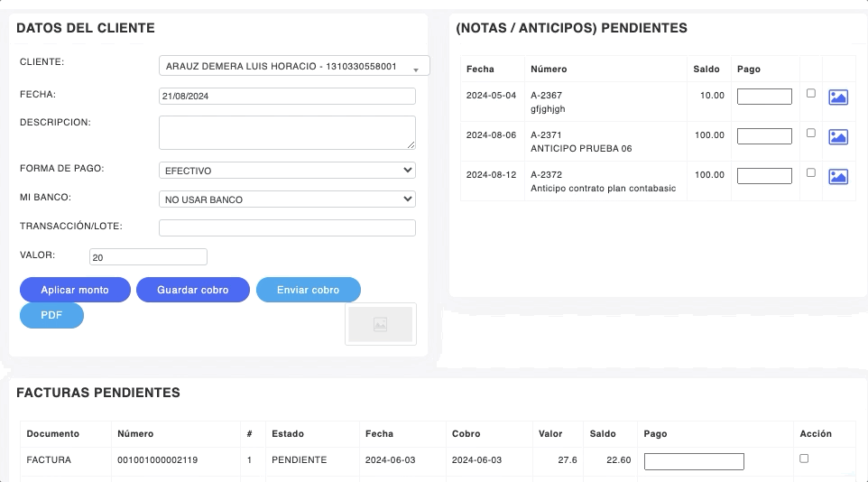Expand the Forma de Pago dropdown

pos(287,171)
